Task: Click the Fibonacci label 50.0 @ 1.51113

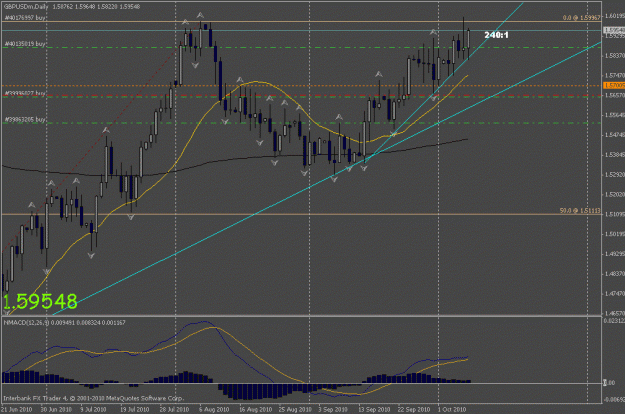Action: tap(580, 210)
